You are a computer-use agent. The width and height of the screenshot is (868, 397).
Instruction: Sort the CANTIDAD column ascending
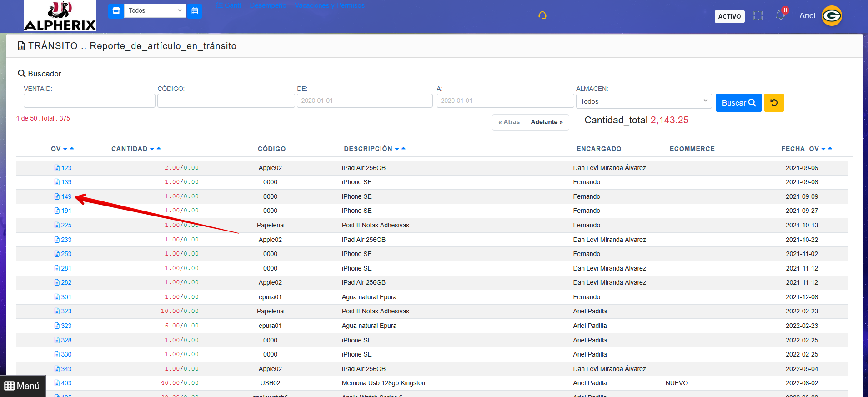click(159, 148)
